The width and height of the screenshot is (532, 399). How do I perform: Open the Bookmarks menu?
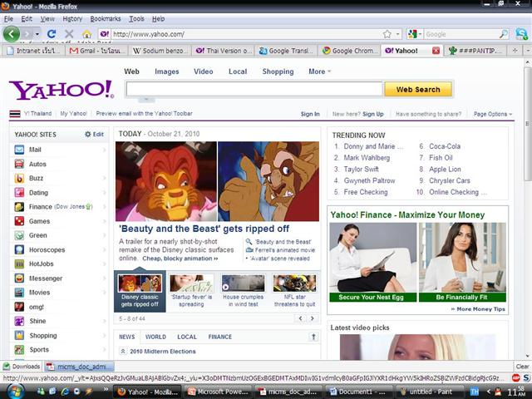[106, 19]
